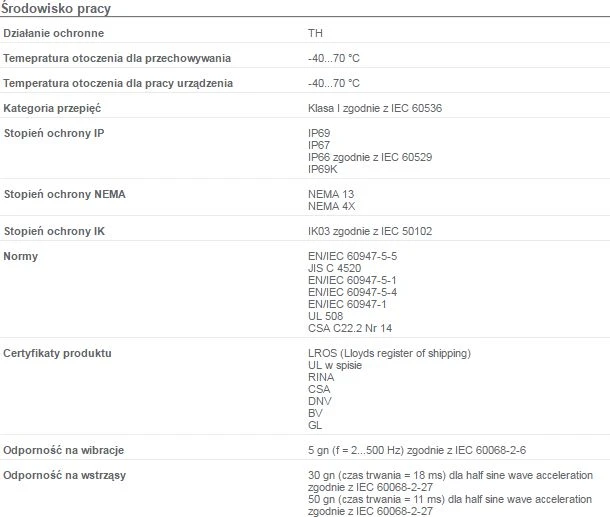Select the LROS Lloyds register of shipping entry

coord(389,353)
